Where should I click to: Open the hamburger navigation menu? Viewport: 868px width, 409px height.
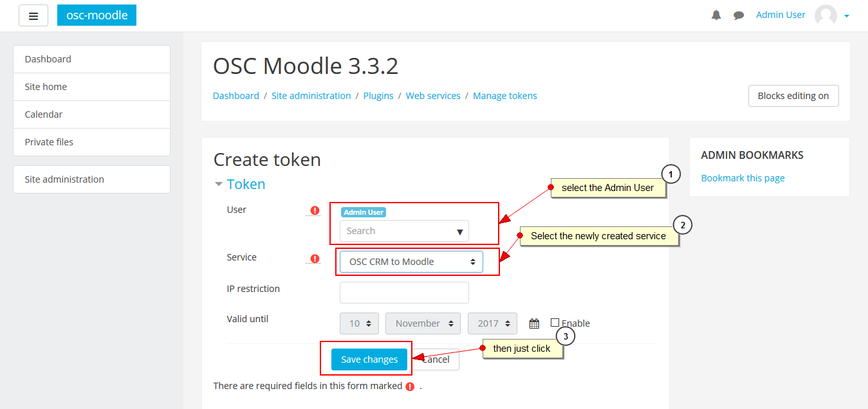[x=33, y=15]
